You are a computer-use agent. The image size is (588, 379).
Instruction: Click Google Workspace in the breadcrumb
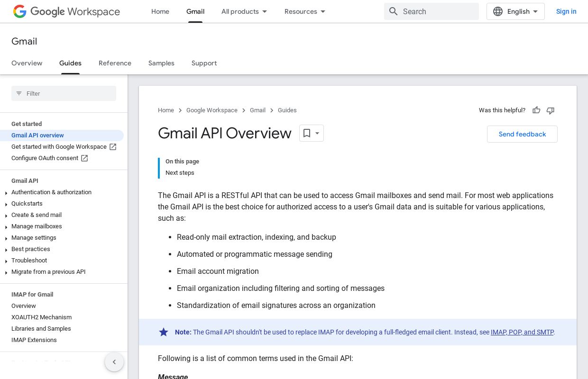[212, 110]
